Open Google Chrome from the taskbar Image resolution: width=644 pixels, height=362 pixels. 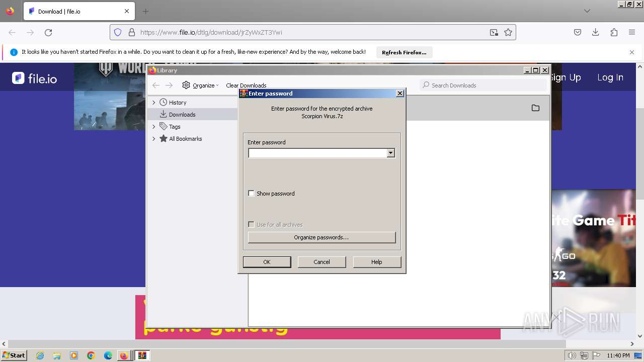pyautogui.click(x=91, y=355)
